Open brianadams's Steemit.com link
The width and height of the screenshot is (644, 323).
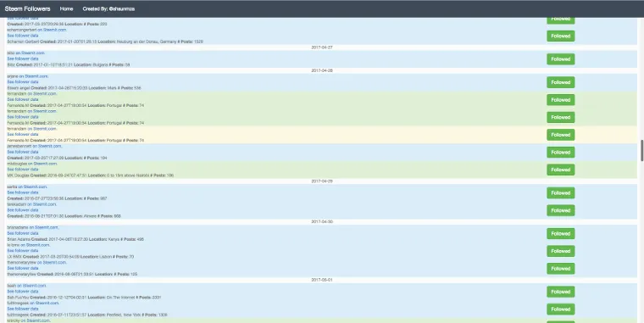47,227
